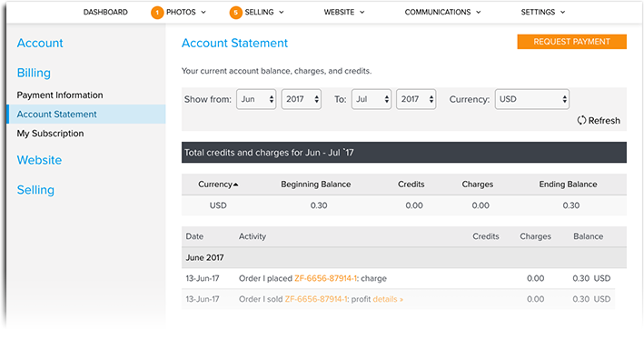Open order link in 'Order I placed' row
This screenshot has height=340, width=644.
(x=326, y=278)
